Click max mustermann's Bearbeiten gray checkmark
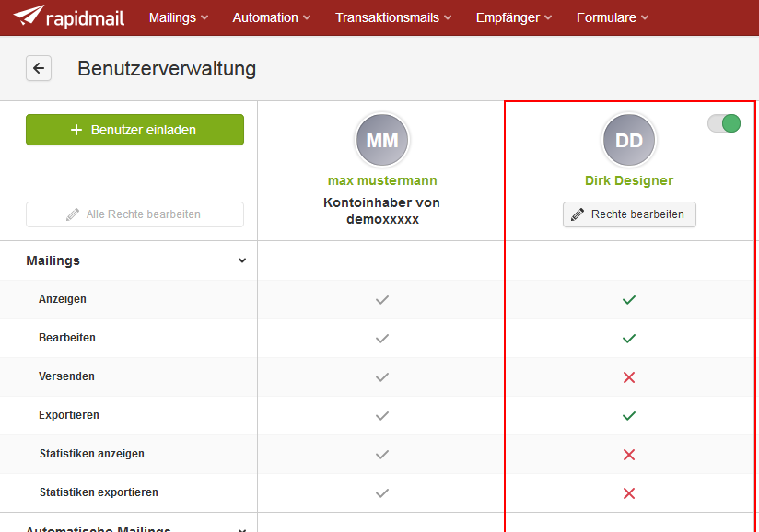The image size is (759, 532). [382, 339]
